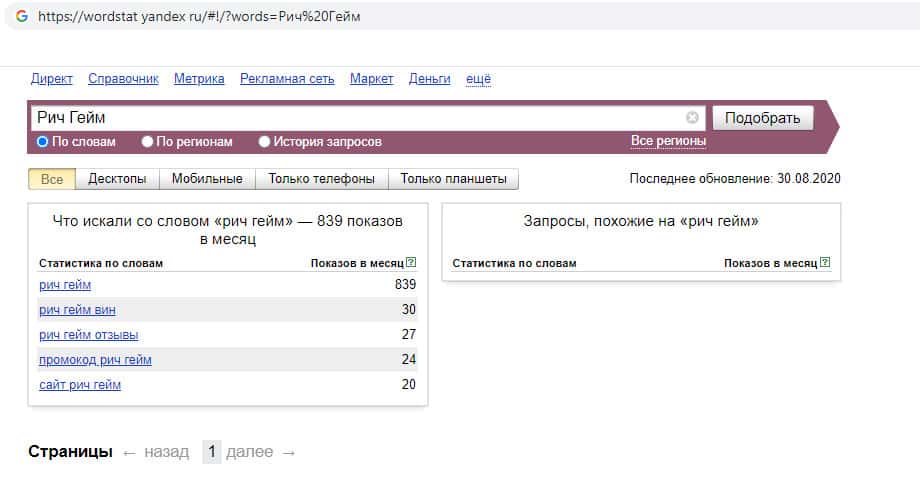Select the "Только телефоны" tab
Image resolution: width=920 pixels, height=495 pixels.
[x=322, y=179]
